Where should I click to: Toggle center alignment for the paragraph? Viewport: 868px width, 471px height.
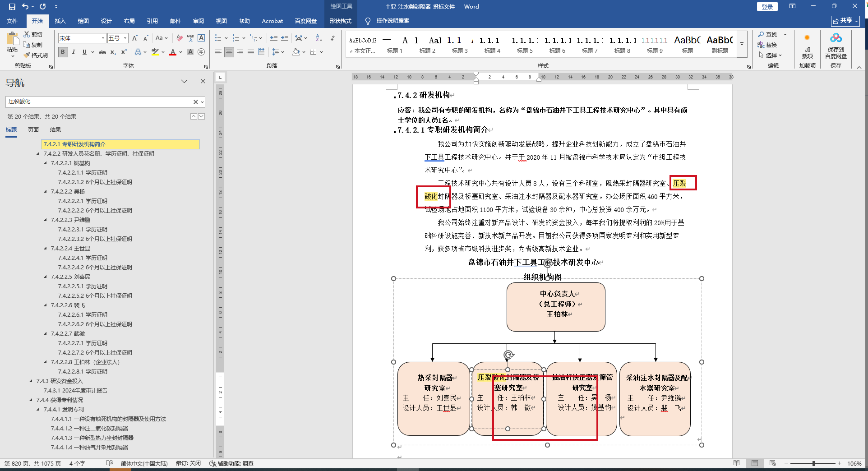(x=229, y=52)
